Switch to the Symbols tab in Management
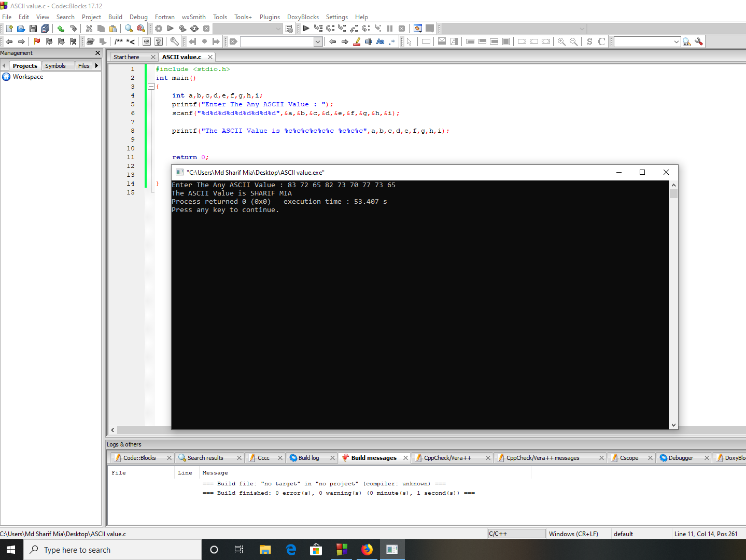Image resolution: width=746 pixels, height=560 pixels. [55, 66]
